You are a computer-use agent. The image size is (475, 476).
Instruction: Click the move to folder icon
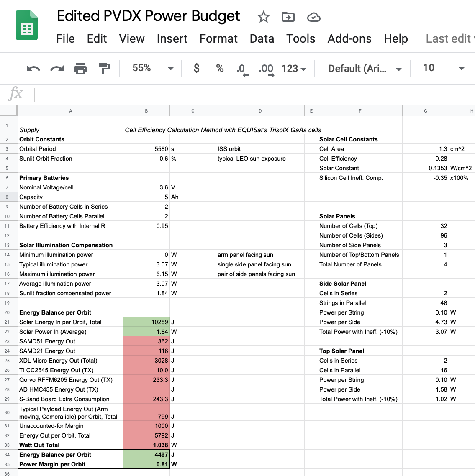coord(288,17)
